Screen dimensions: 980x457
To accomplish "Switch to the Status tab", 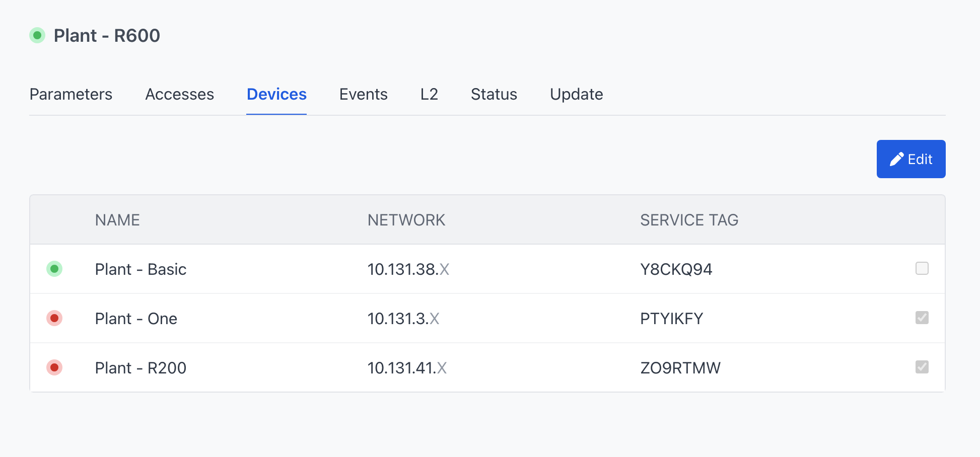I will [494, 94].
